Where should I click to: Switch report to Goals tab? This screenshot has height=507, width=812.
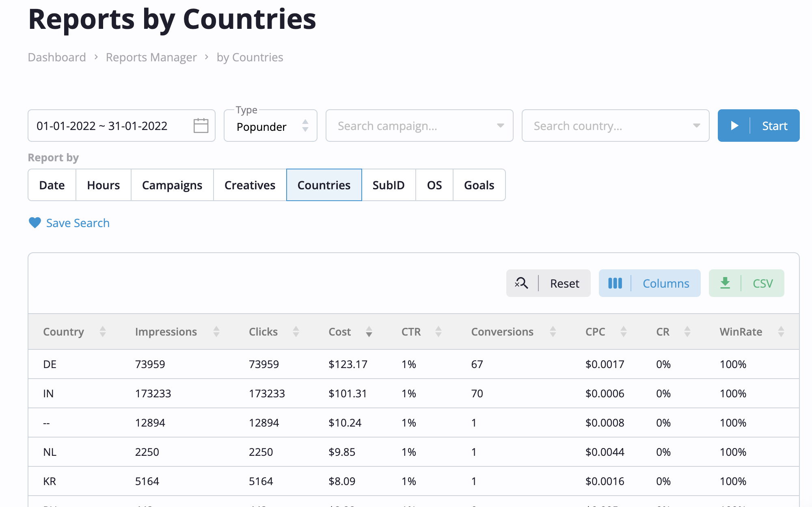coord(479,185)
